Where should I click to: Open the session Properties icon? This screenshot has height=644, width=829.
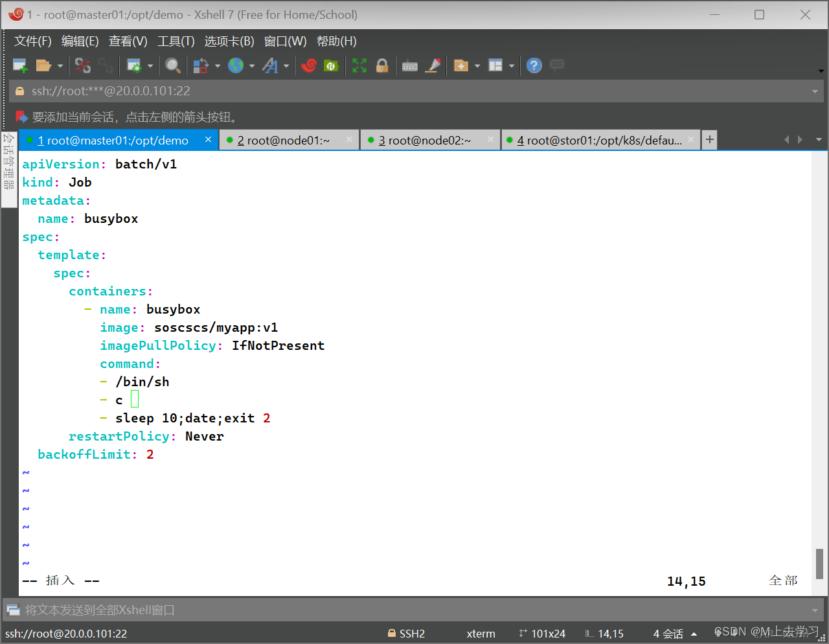coord(134,65)
